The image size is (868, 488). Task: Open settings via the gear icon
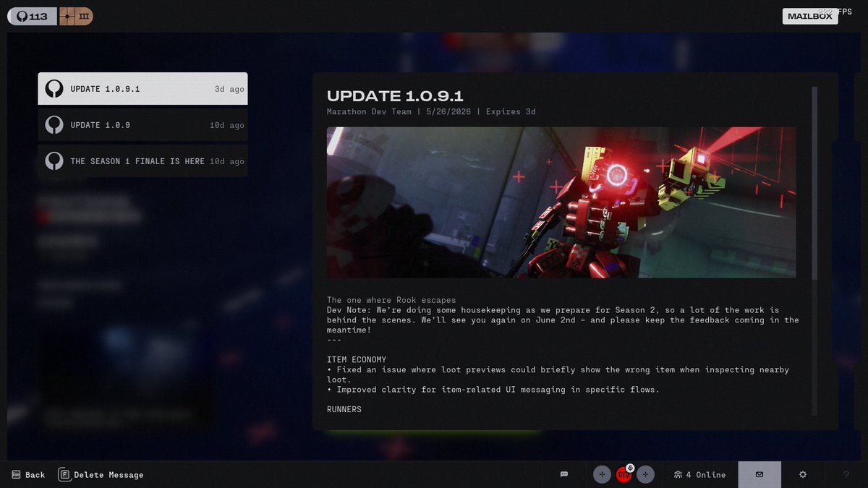pyautogui.click(x=803, y=474)
